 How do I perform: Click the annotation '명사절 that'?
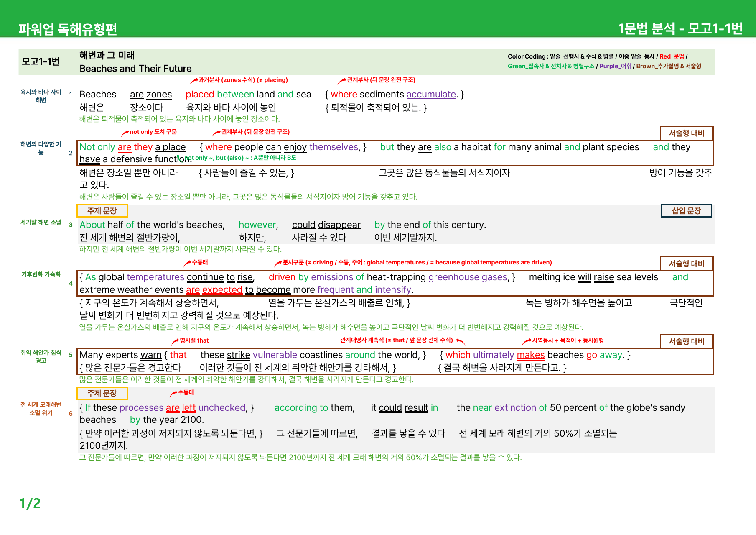coord(194,340)
